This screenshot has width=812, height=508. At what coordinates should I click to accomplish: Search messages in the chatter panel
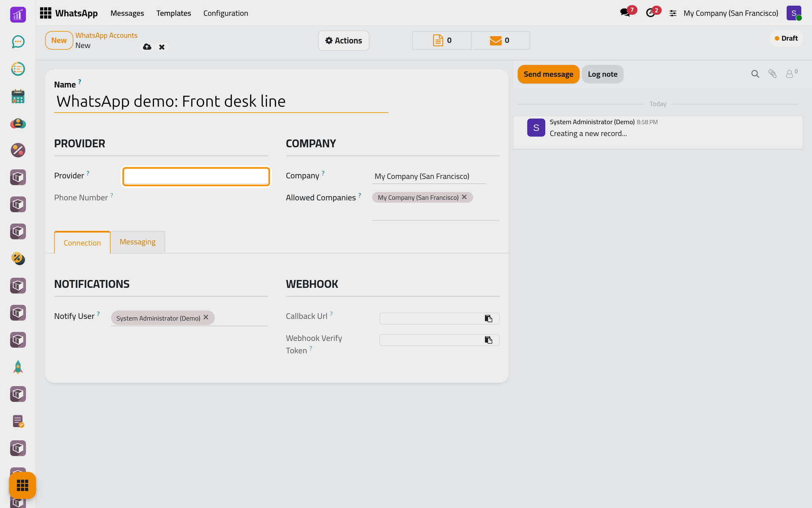[755, 74]
